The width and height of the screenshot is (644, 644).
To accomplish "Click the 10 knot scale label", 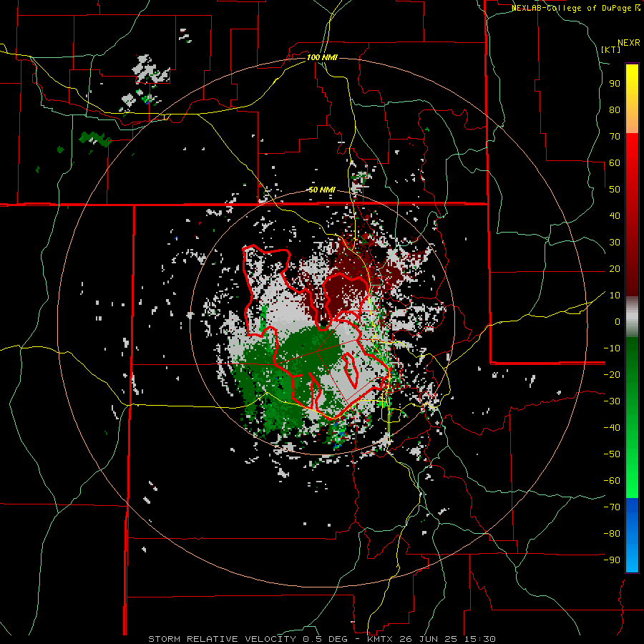I will 615,296.
